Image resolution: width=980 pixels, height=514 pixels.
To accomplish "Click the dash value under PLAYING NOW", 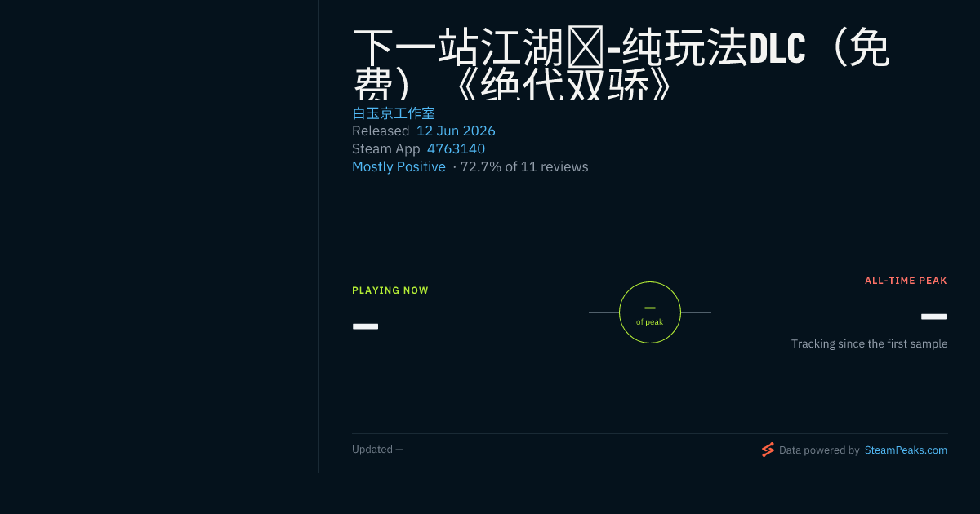I will click(x=365, y=326).
